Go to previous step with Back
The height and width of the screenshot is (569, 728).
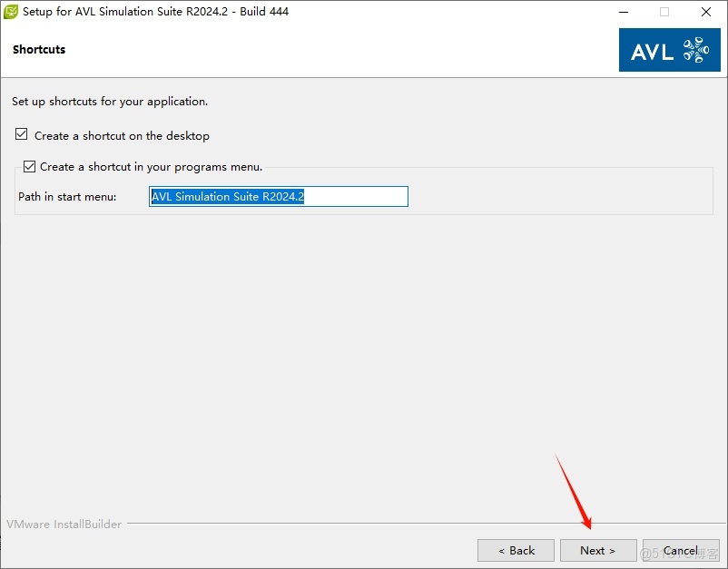coord(516,551)
